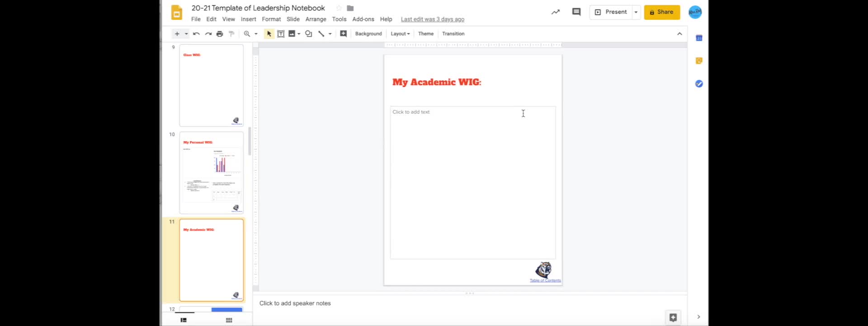Follow the Table of Contents link
This screenshot has width=868, height=326.
[545, 281]
